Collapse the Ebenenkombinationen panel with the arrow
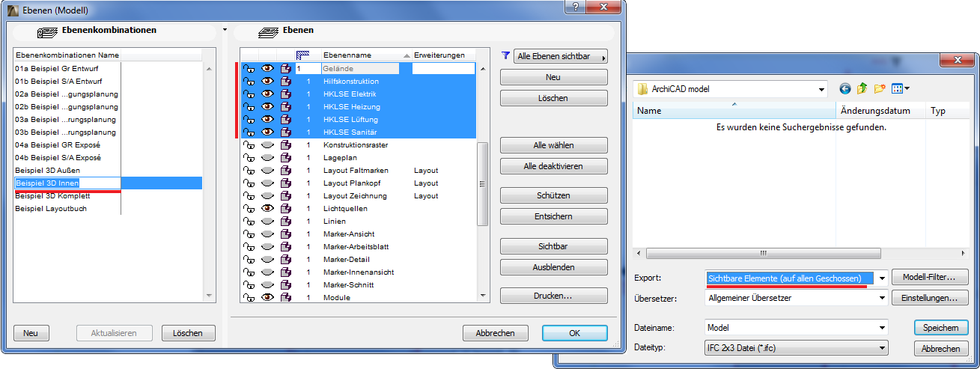 coord(225,31)
